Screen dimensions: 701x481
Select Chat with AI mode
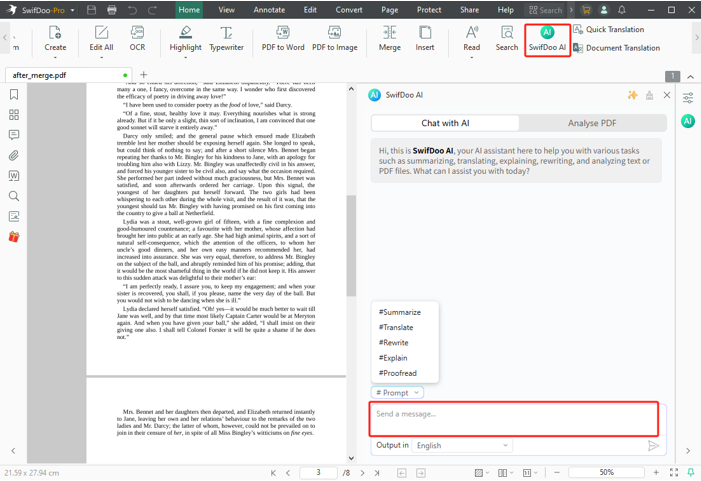[445, 123]
